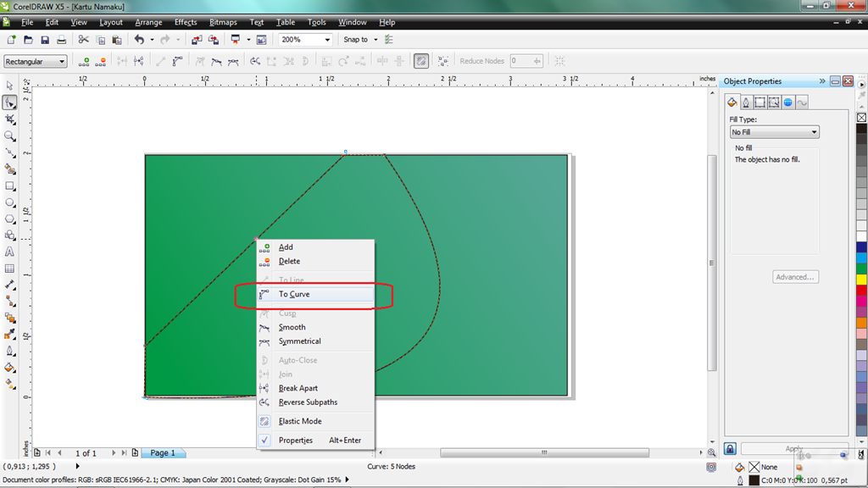Click the vertical scrollbar thumb of the canvas
Image resolution: width=868 pixels, height=488 pixels.
(x=711, y=263)
